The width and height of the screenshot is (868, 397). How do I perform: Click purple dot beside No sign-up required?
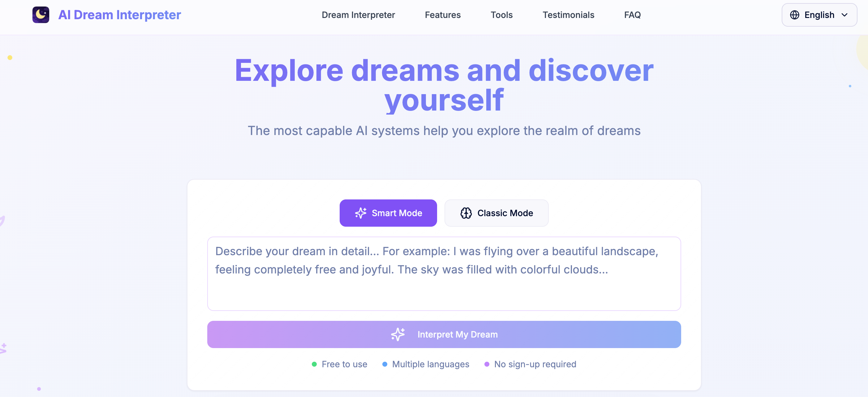[x=487, y=364]
